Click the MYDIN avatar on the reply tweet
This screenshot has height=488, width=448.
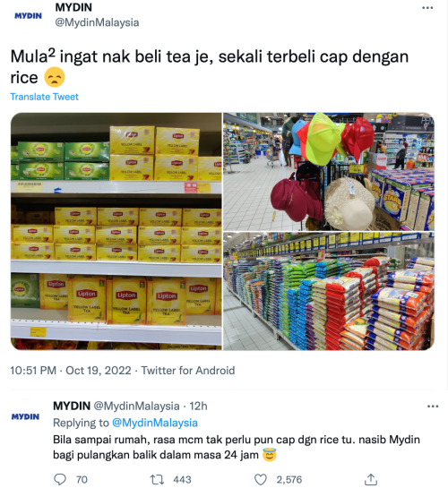(x=25, y=416)
